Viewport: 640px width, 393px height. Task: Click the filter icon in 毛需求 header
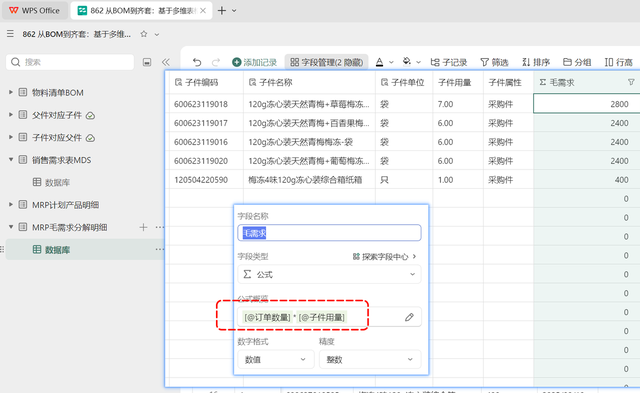(x=631, y=82)
